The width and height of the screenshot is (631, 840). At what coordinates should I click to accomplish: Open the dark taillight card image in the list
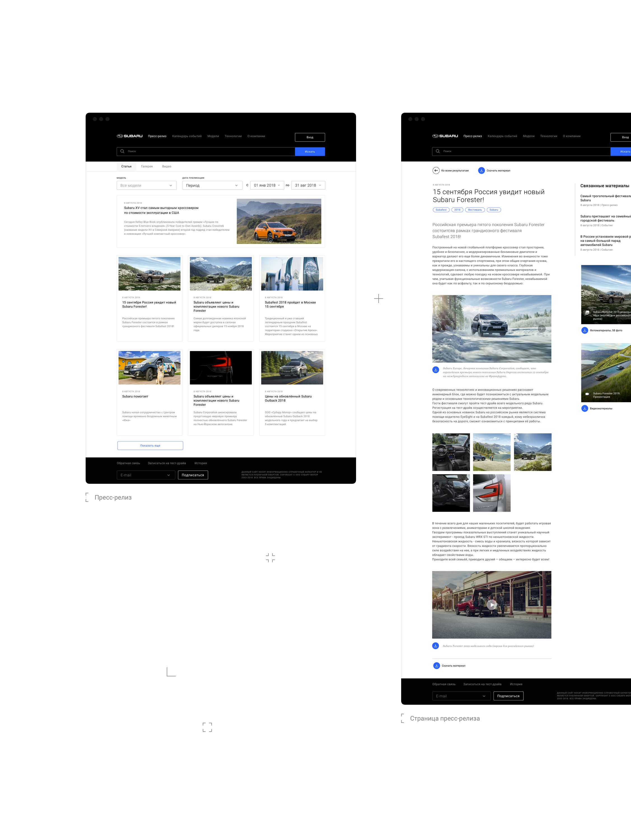click(221, 367)
